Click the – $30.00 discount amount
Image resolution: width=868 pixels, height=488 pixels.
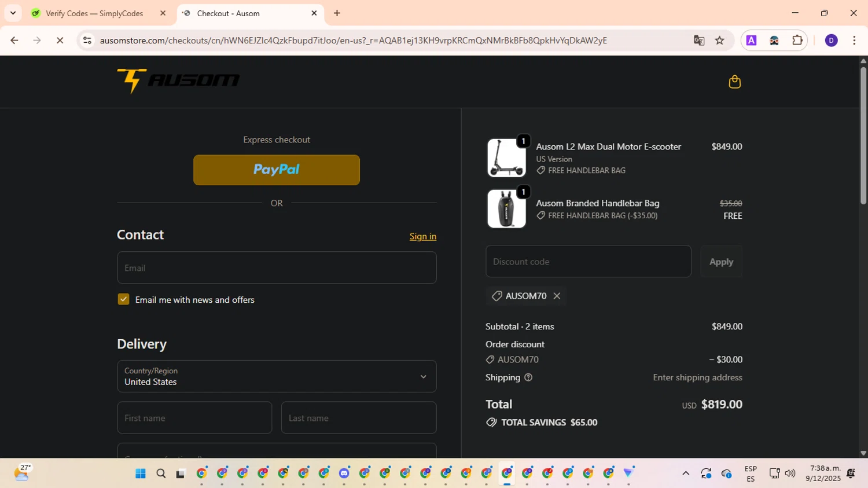726,359
